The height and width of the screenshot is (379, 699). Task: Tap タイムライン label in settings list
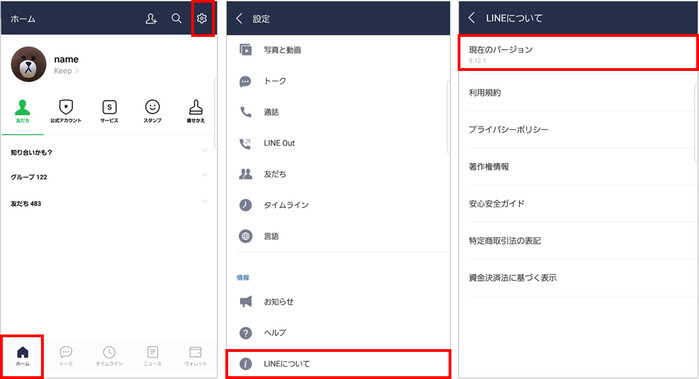pos(286,205)
